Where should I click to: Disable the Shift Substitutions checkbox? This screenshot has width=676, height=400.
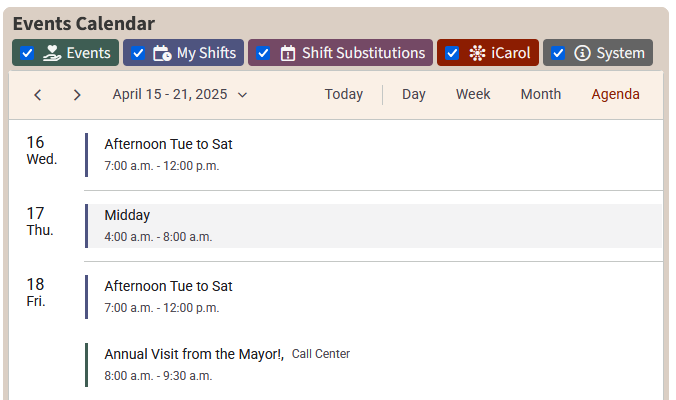tap(263, 53)
